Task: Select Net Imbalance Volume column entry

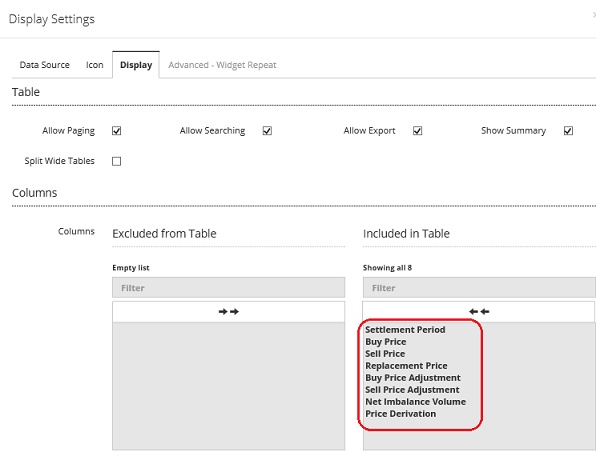Action: [415, 402]
